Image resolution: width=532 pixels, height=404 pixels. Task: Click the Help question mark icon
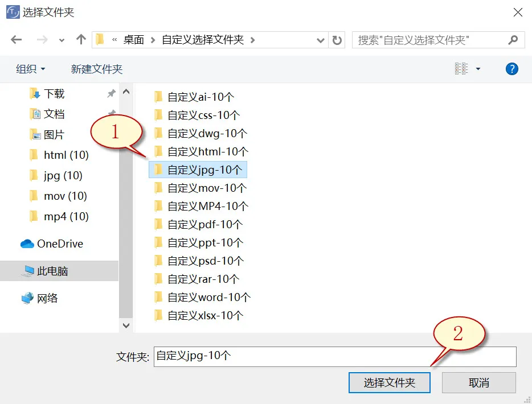511,69
